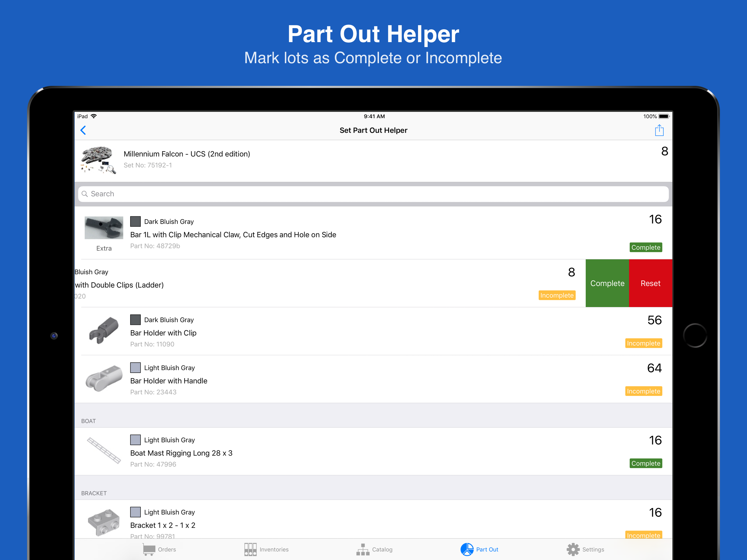Image resolution: width=747 pixels, height=560 pixels.
Task: Select the 'Bar Holder with Clip' name
Action: pos(164,333)
